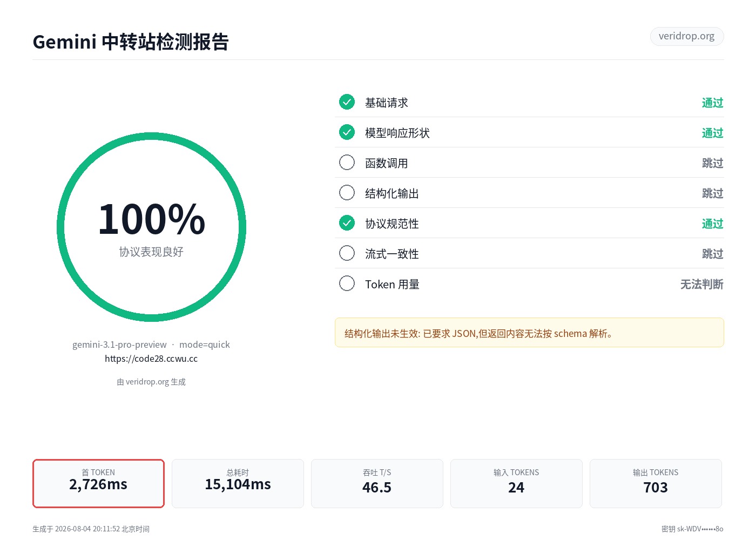Click the 由 veridrop.org 生成 text
The image size is (756, 540).
coord(151,382)
